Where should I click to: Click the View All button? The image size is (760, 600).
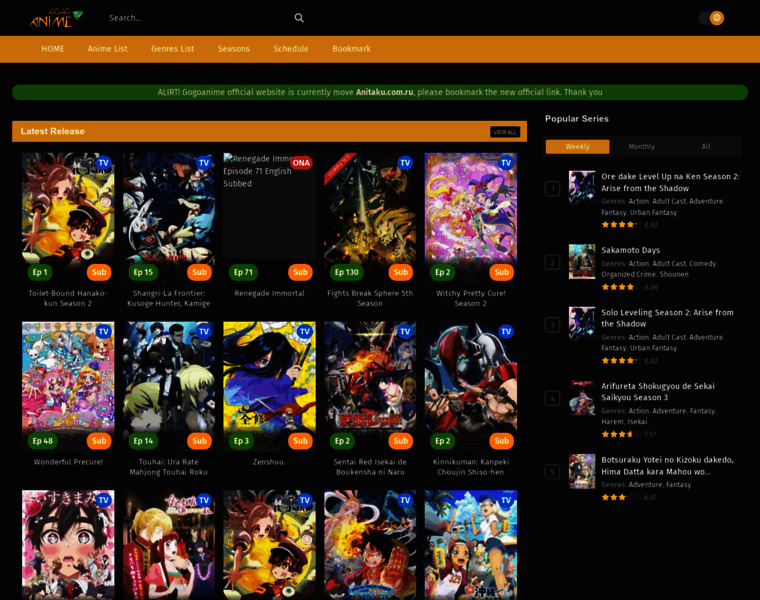click(505, 132)
